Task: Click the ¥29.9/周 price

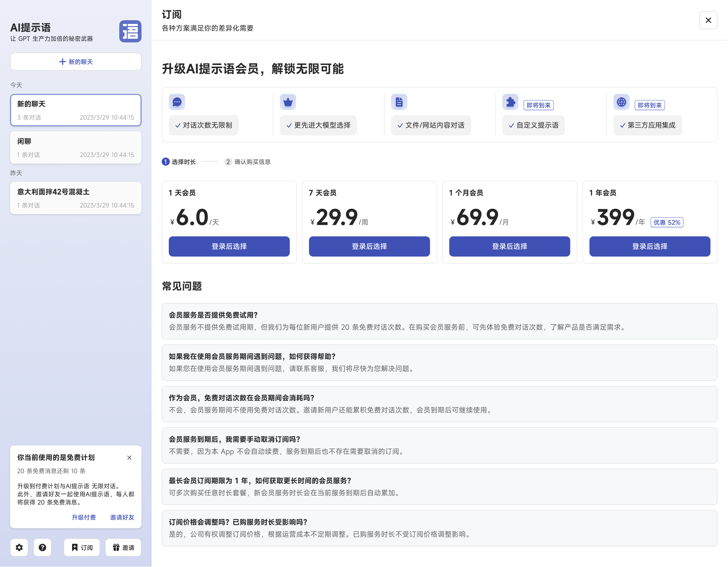Action: pos(339,218)
